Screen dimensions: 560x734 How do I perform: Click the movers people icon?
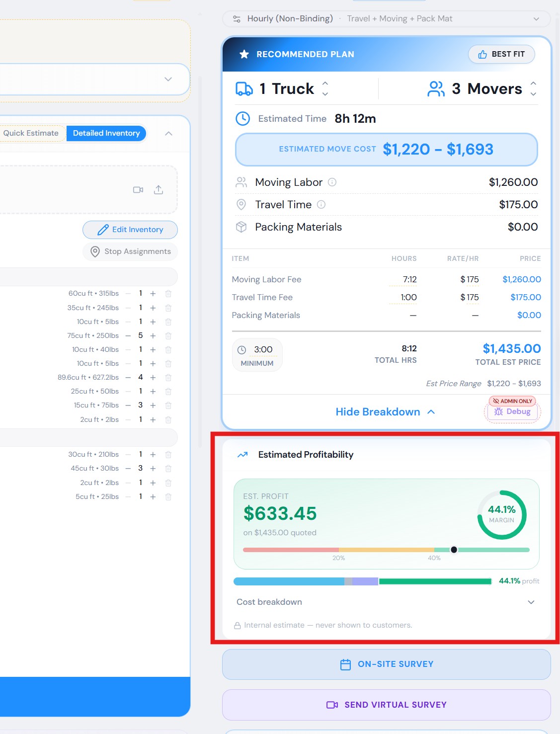pyautogui.click(x=436, y=89)
